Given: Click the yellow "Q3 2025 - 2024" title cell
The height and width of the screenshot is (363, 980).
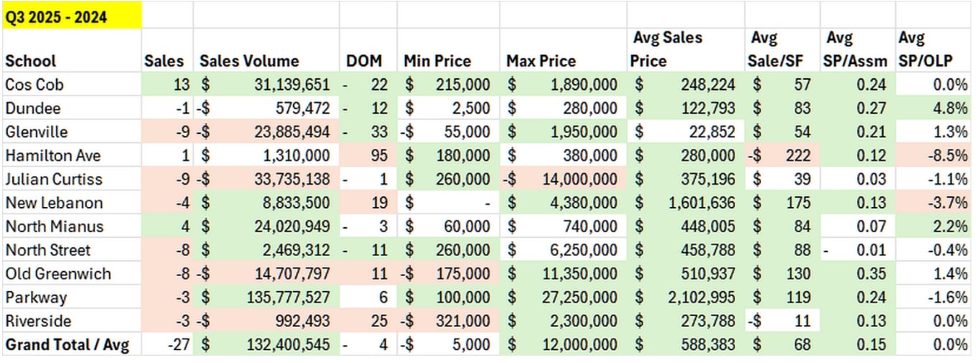Looking at the screenshot, I should point(72,17).
